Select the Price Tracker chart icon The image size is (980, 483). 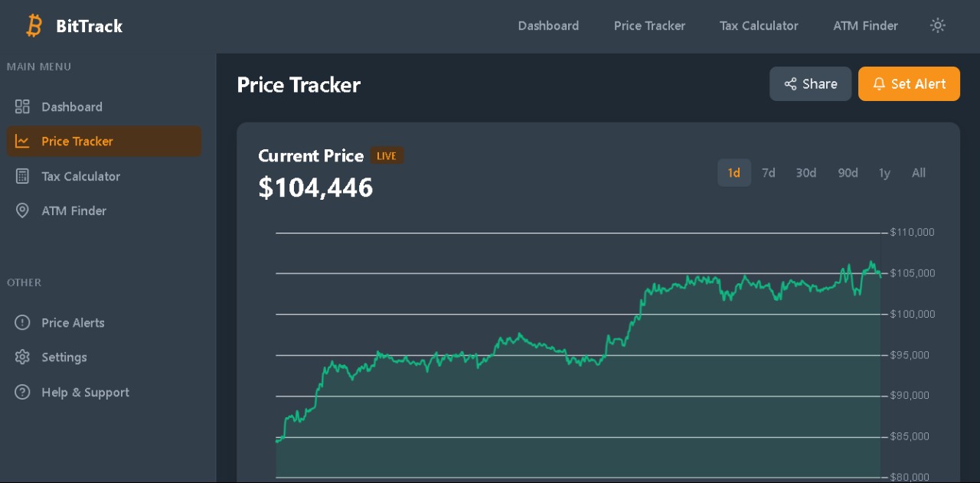click(x=22, y=141)
